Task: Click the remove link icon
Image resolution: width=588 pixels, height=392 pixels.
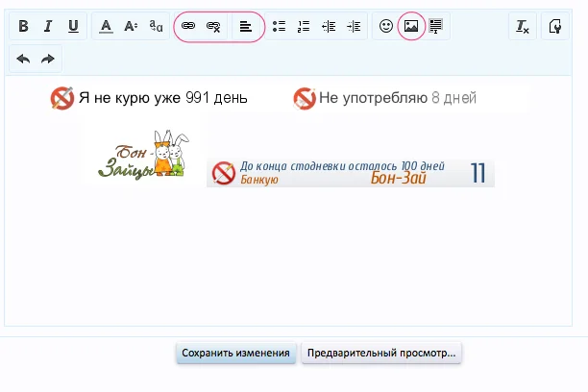Action: click(x=213, y=27)
